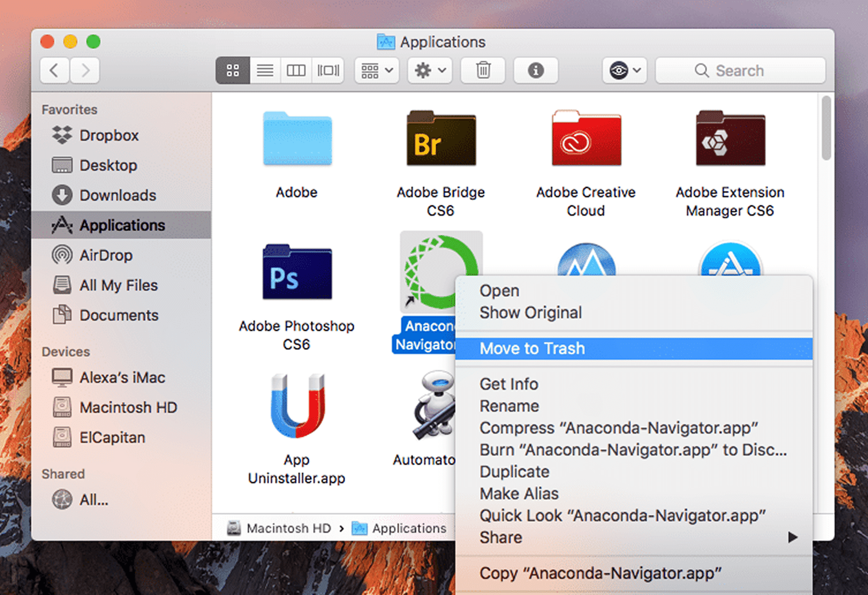Switch to Cover Flow view
868x595 pixels.
327,70
